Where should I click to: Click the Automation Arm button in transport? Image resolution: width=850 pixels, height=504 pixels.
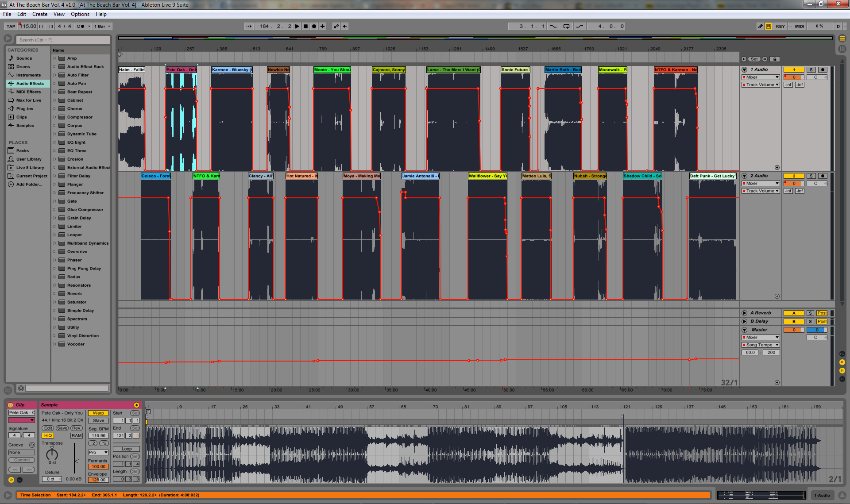click(336, 27)
